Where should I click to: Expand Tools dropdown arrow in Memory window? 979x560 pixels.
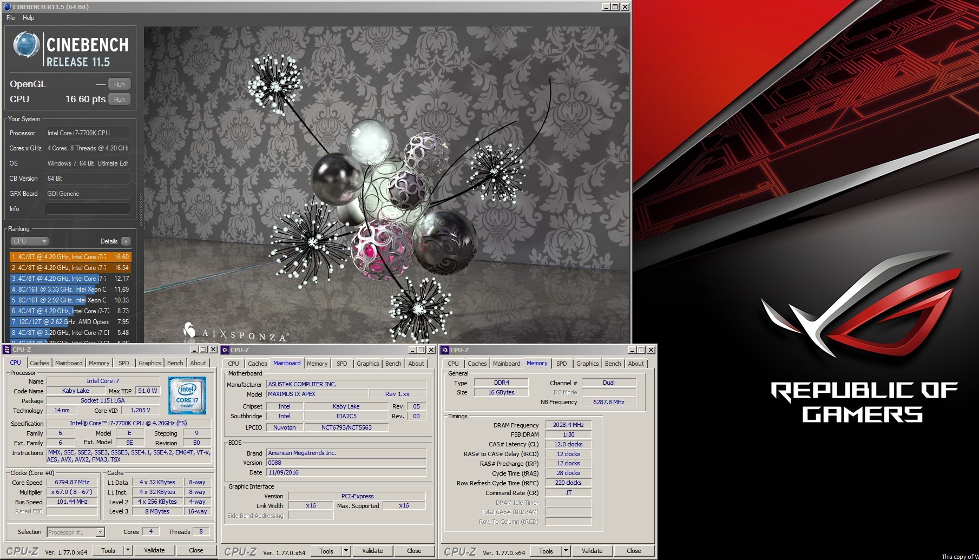coord(566,551)
